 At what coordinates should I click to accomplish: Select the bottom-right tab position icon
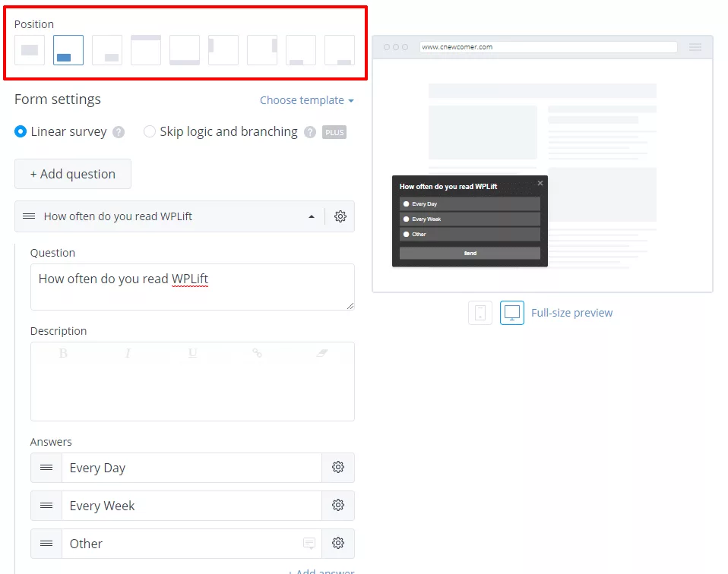click(340, 50)
